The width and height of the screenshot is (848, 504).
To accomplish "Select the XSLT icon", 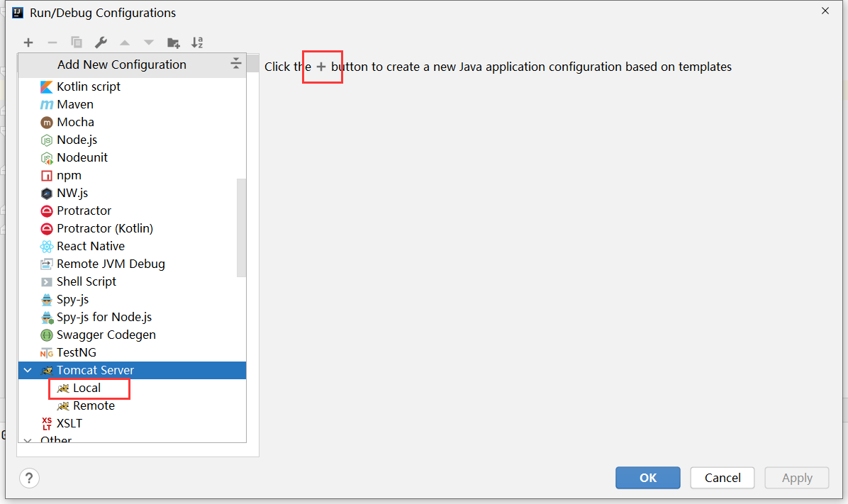I will [47, 423].
